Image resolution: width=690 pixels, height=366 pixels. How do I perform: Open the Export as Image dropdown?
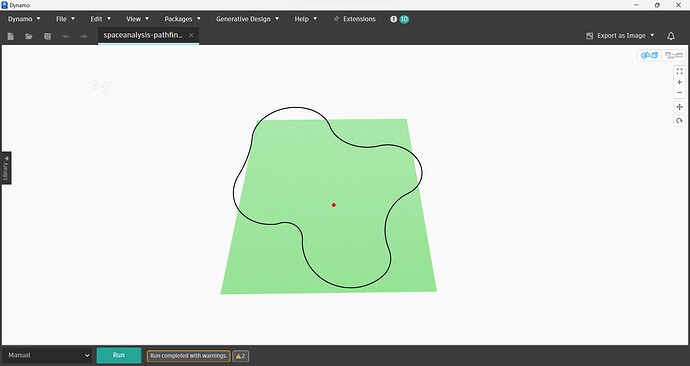[x=620, y=36]
